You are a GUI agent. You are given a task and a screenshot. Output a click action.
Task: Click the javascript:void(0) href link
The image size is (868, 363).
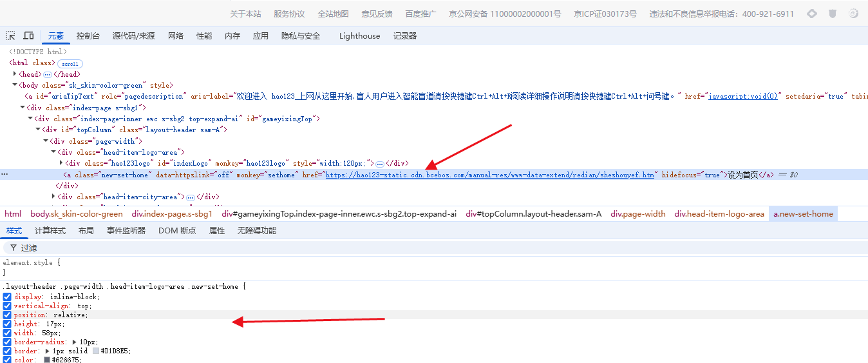pos(744,96)
